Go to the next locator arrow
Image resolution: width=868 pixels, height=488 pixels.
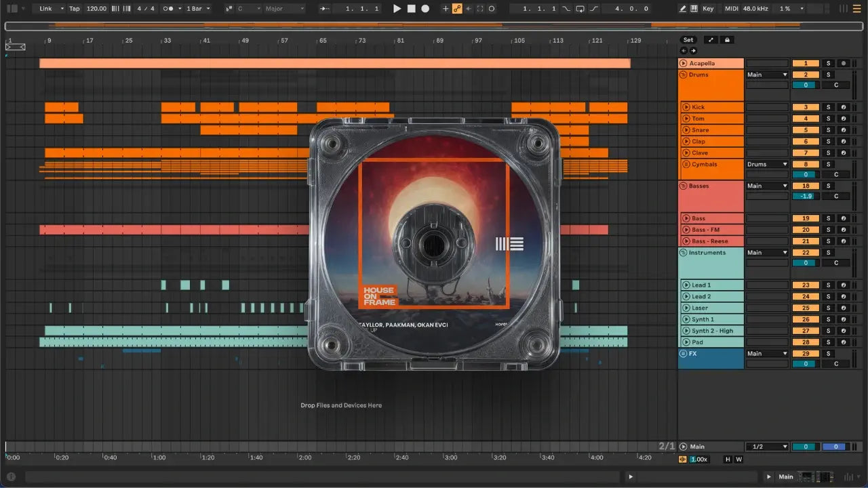tap(693, 51)
